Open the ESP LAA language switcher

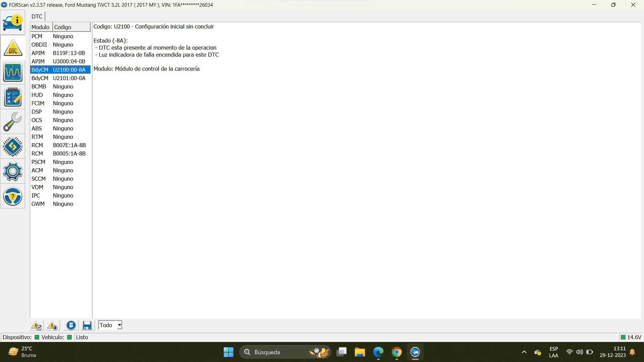[x=554, y=352]
